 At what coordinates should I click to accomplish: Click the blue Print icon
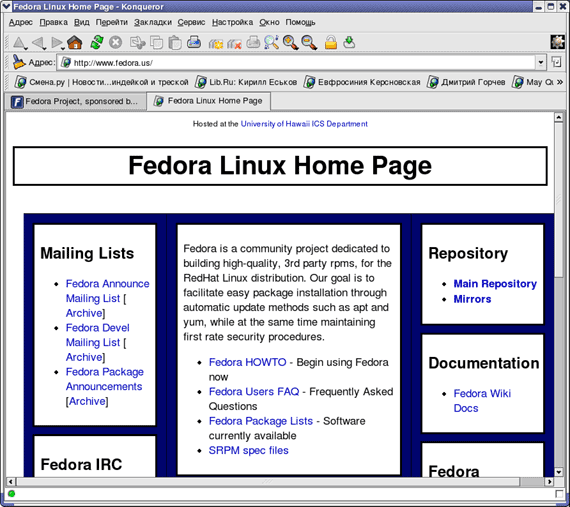(194, 43)
